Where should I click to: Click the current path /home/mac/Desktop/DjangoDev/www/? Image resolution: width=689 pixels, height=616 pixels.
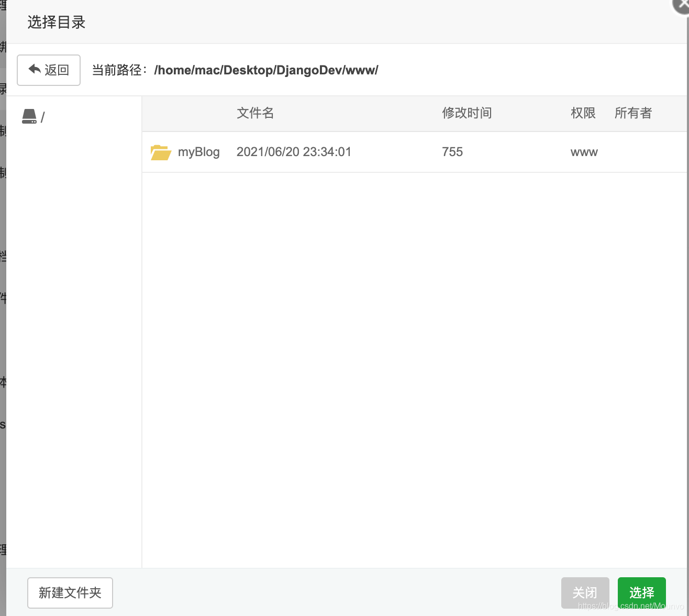click(x=266, y=70)
